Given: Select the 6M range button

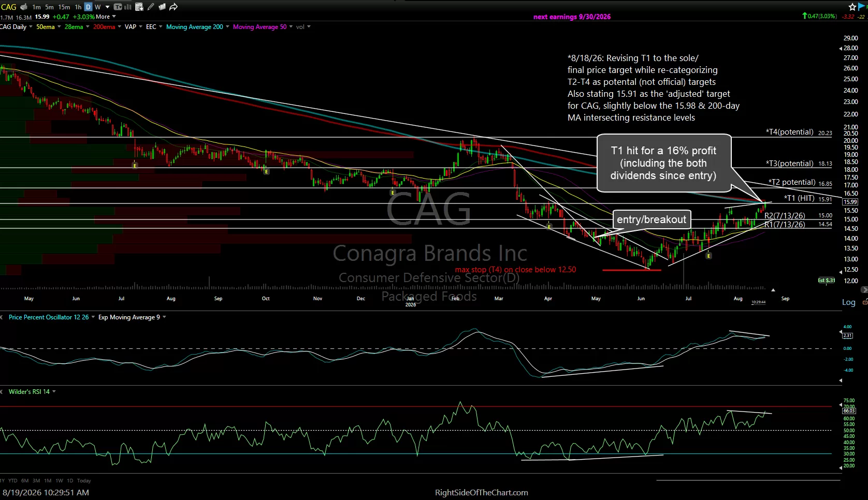Looking at the screenshot, I should tap(25, 481).
